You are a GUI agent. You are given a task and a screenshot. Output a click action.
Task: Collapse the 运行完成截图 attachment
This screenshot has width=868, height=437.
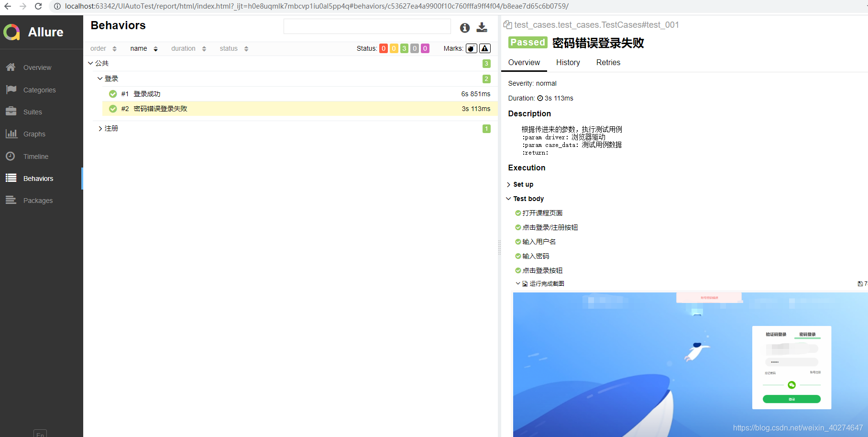point(517,284)
